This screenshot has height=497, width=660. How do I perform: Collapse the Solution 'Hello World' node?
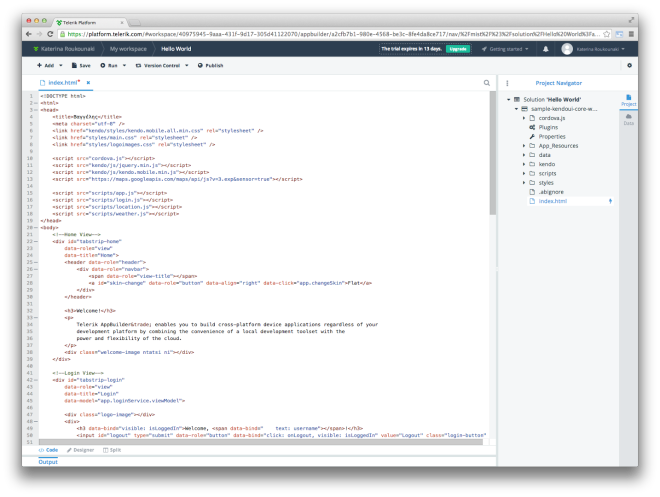(x=508, y=99)
